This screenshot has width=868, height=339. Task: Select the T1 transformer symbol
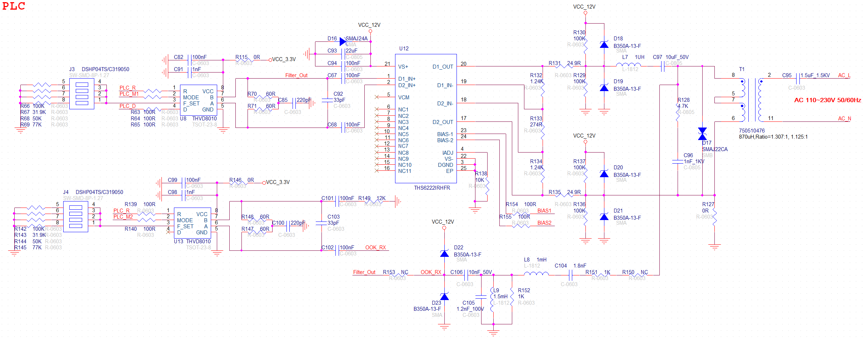tap(751, 100)
